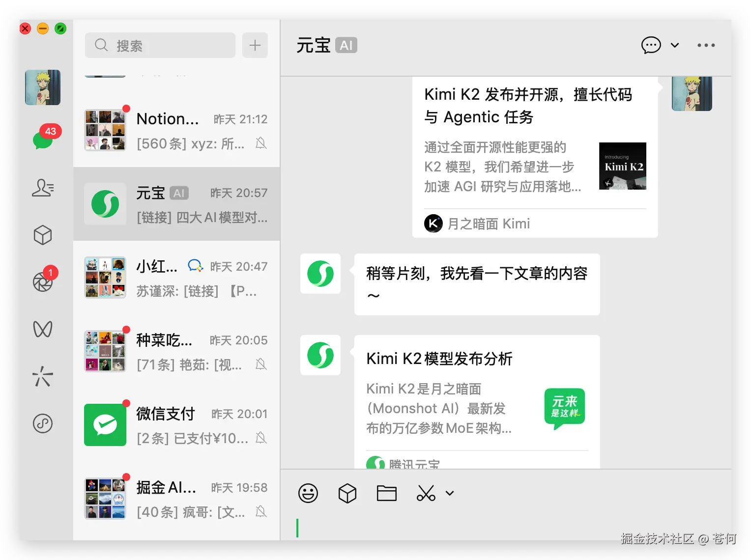The width and height of the screenshot is (751, 560).
Task: Click the 掘金 AI group avatar grid
Action: click(105, 499)
